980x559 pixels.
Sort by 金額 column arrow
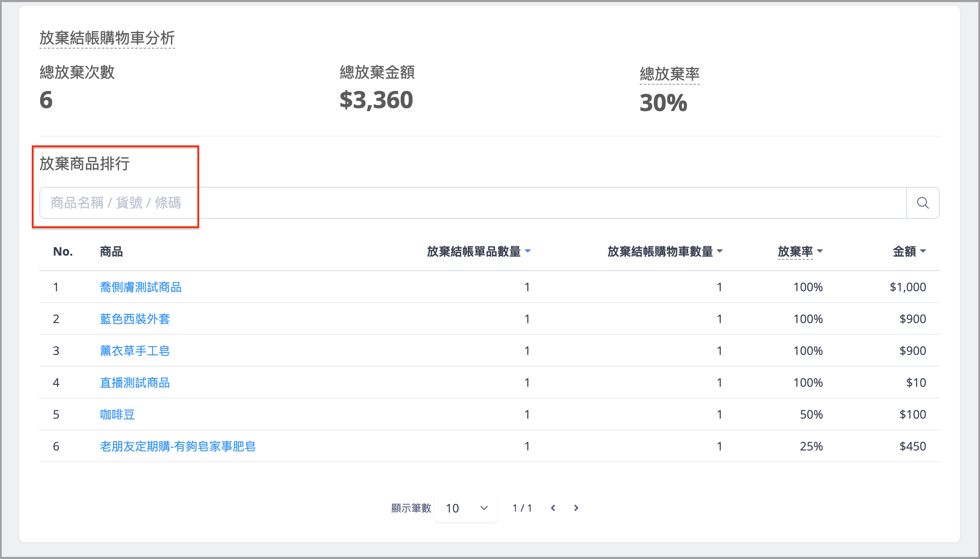[923, 251]
